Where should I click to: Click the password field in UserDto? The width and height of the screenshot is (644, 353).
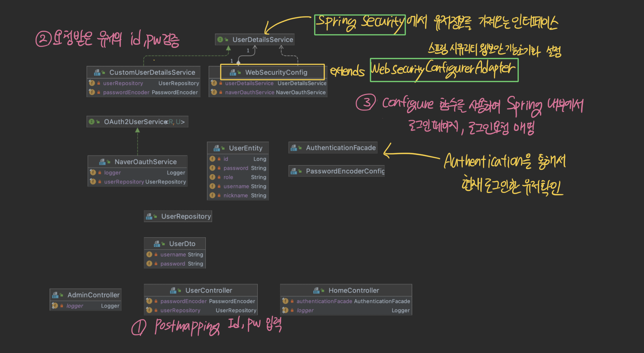click(175, 264)
